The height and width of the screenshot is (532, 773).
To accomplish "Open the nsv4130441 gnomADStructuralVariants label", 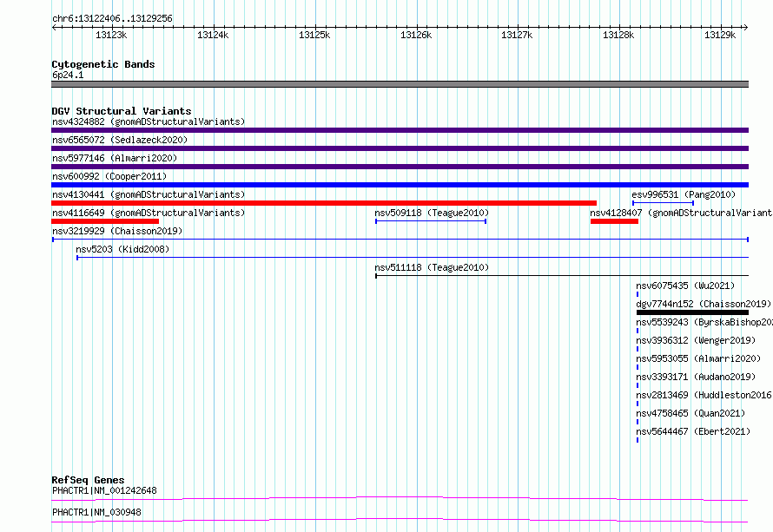I will [149, 194].
